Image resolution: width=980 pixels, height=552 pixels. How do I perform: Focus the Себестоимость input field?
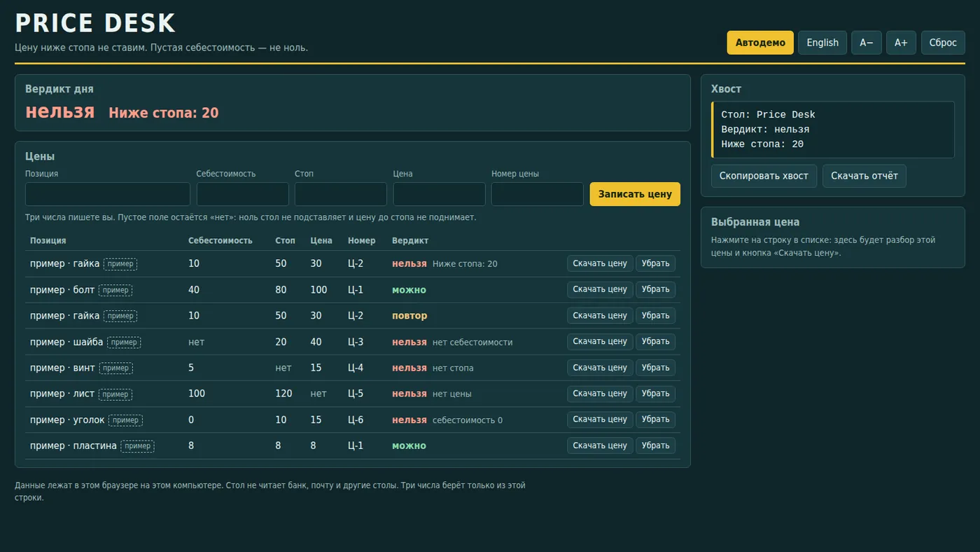point(243,194)
